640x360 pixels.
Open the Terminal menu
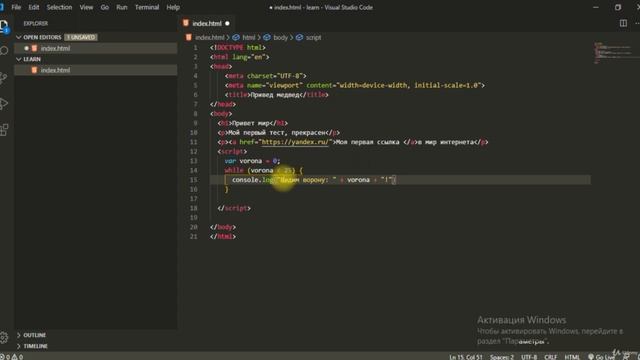[147, 7]
